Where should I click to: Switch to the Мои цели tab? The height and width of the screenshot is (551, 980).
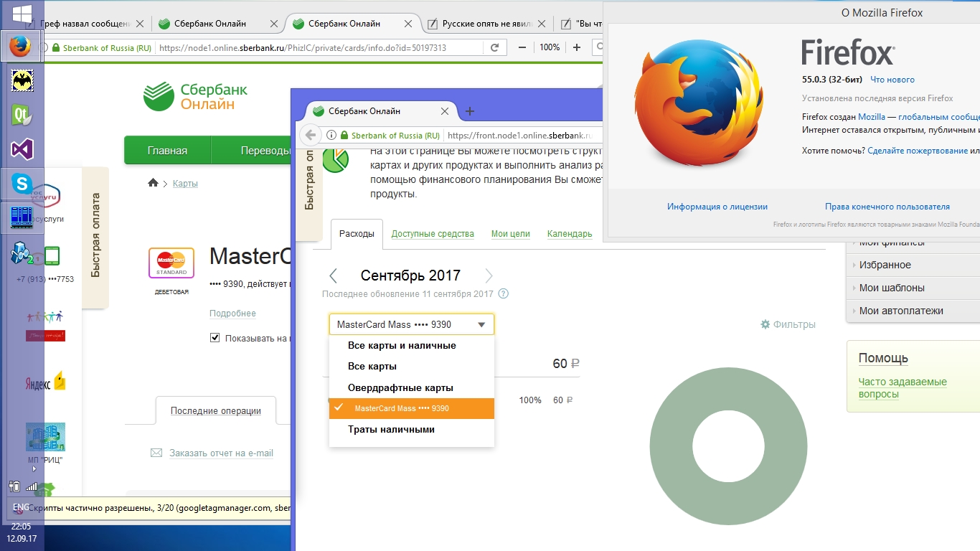coord(511,234)
